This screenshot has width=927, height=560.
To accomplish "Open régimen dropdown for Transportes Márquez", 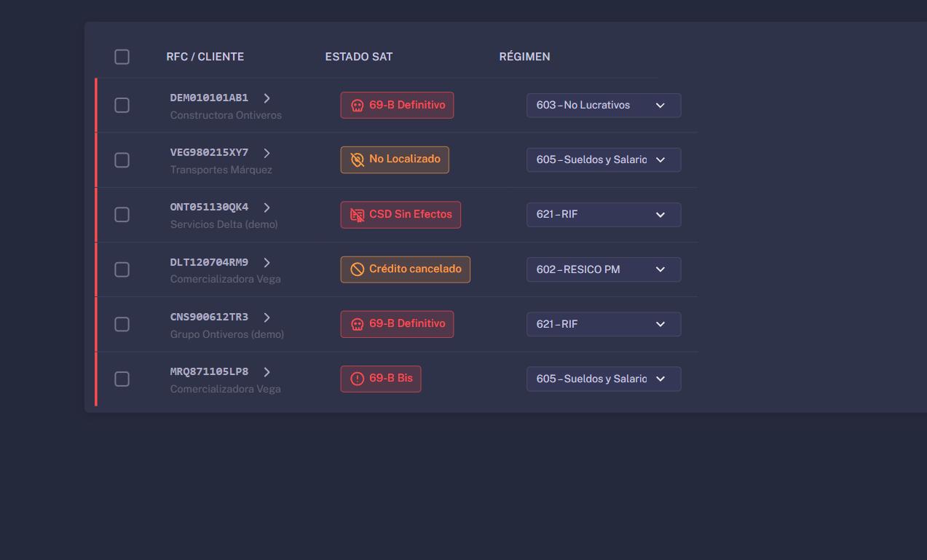I will 604,160.
